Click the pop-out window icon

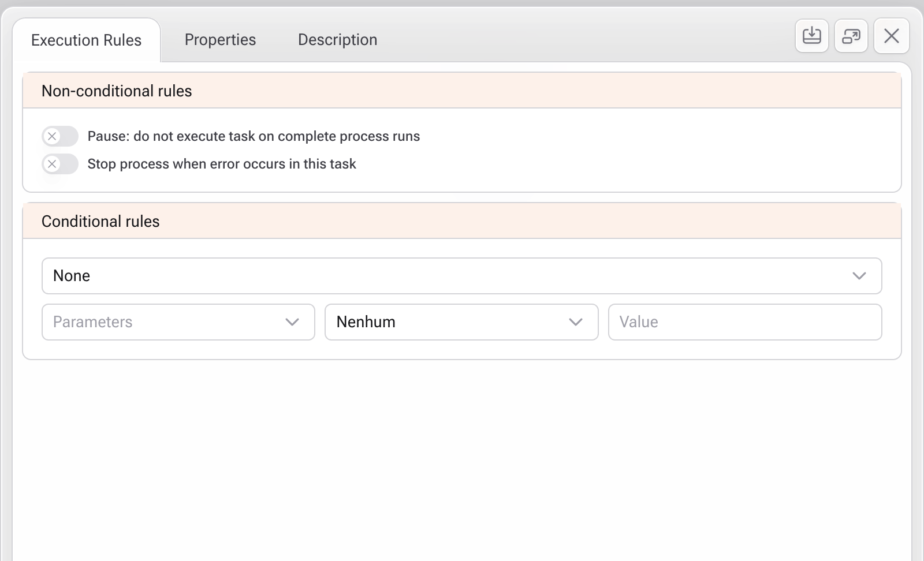tap(851, 36)
